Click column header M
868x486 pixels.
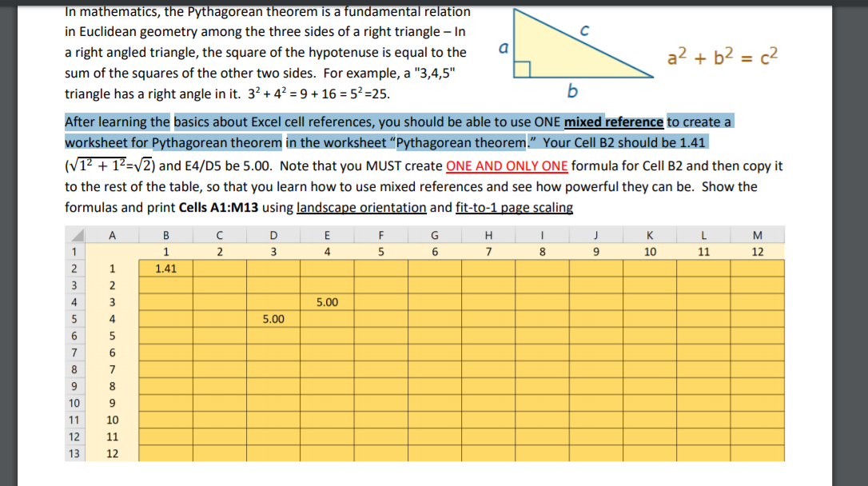[758, 235]
